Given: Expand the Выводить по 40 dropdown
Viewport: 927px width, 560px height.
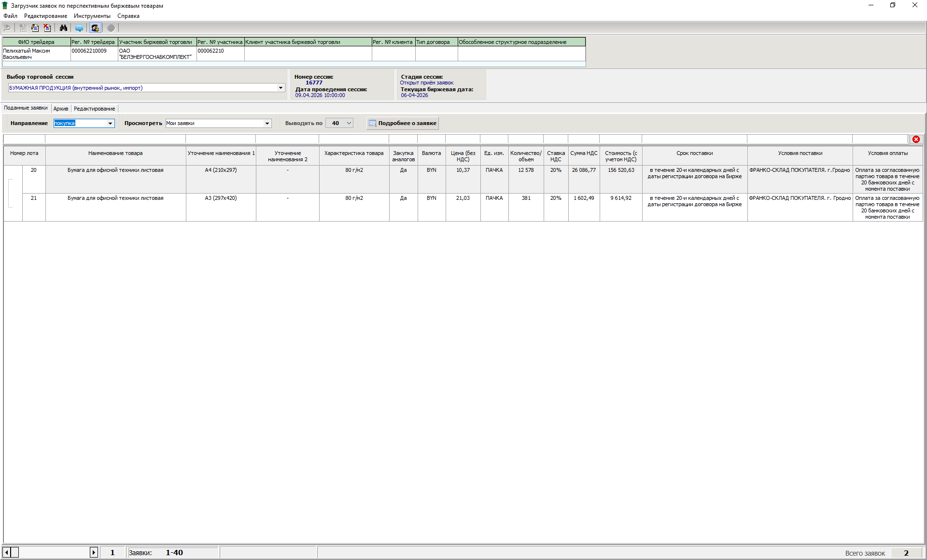Looking at the screenshot, I should coord(349,123).
